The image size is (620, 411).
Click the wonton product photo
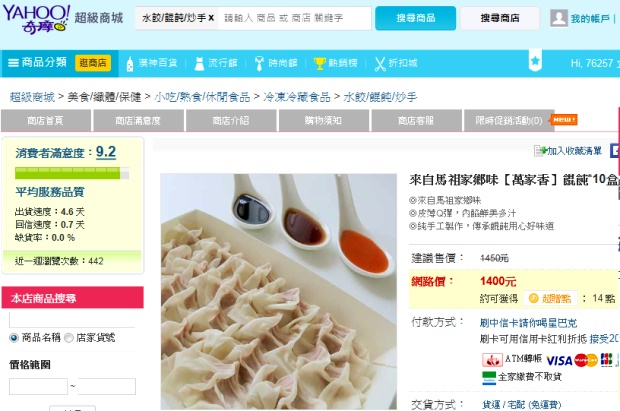click(x=278, y=292)
